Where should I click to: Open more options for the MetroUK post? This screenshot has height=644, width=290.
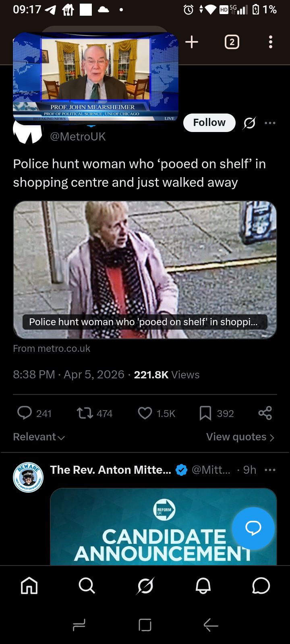pyautogui.click(x=270, y=123)
